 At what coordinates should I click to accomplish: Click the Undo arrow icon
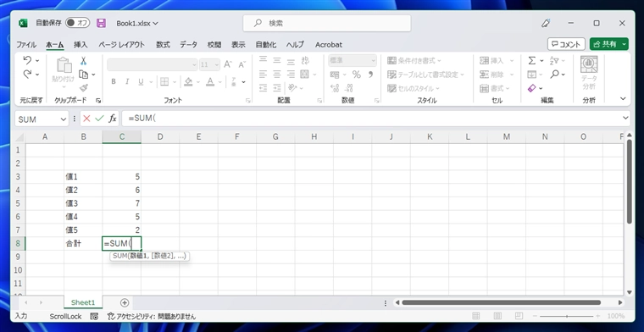pos(27,60)
